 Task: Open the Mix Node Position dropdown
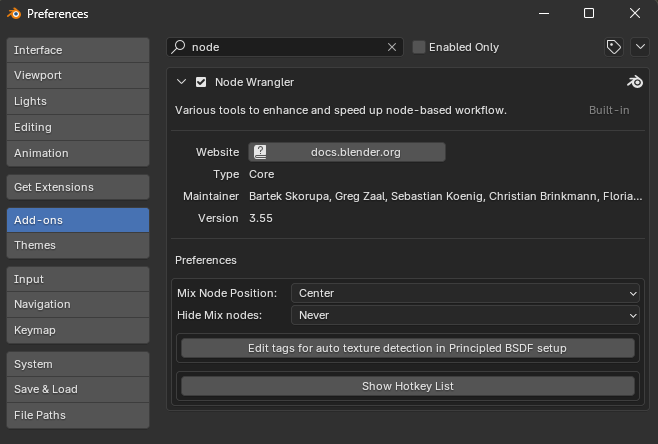point(465,293)
